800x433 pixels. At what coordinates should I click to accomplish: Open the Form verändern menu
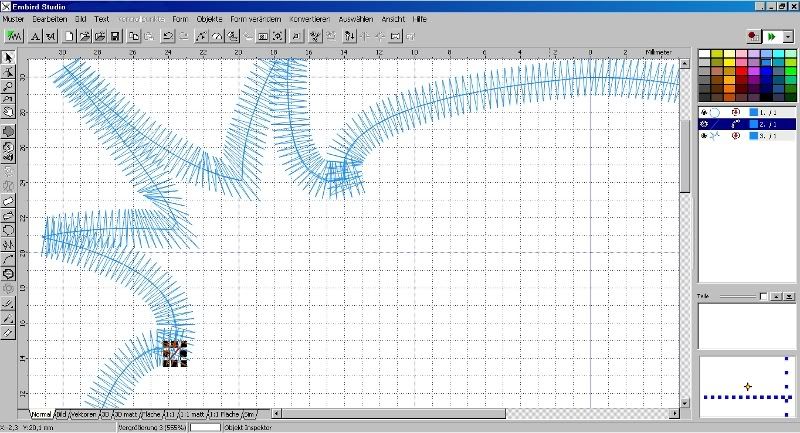pos(256,19)
